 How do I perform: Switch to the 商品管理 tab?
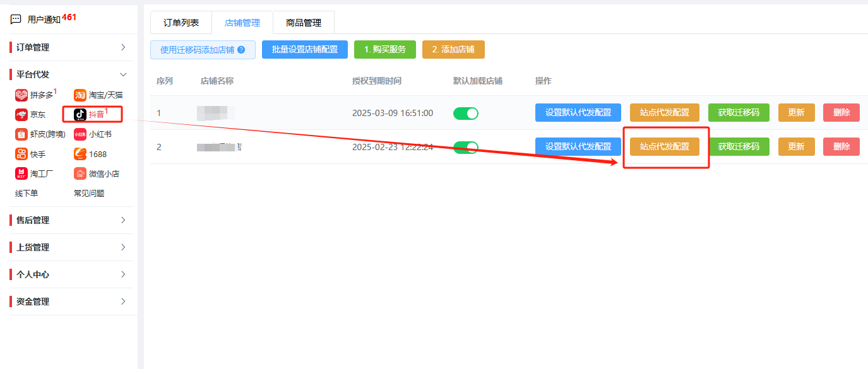[304, 23]
